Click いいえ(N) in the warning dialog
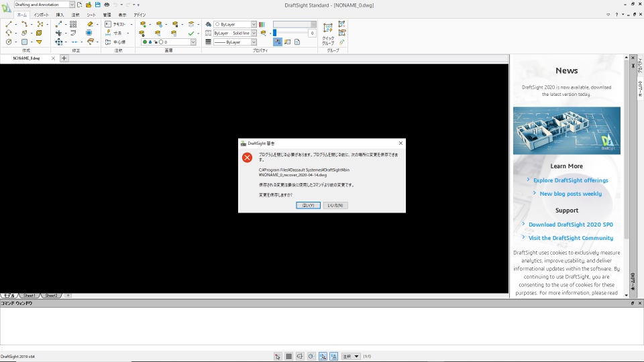 (335, 205)
